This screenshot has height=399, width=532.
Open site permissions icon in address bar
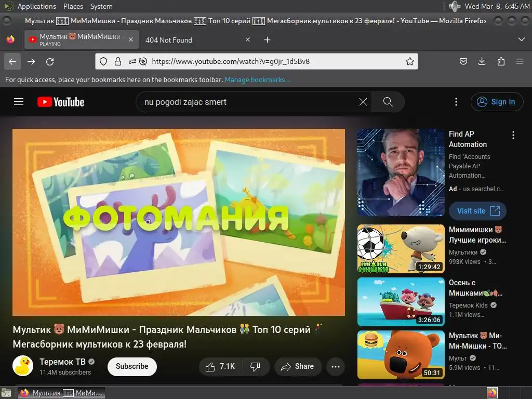point(132,61)
